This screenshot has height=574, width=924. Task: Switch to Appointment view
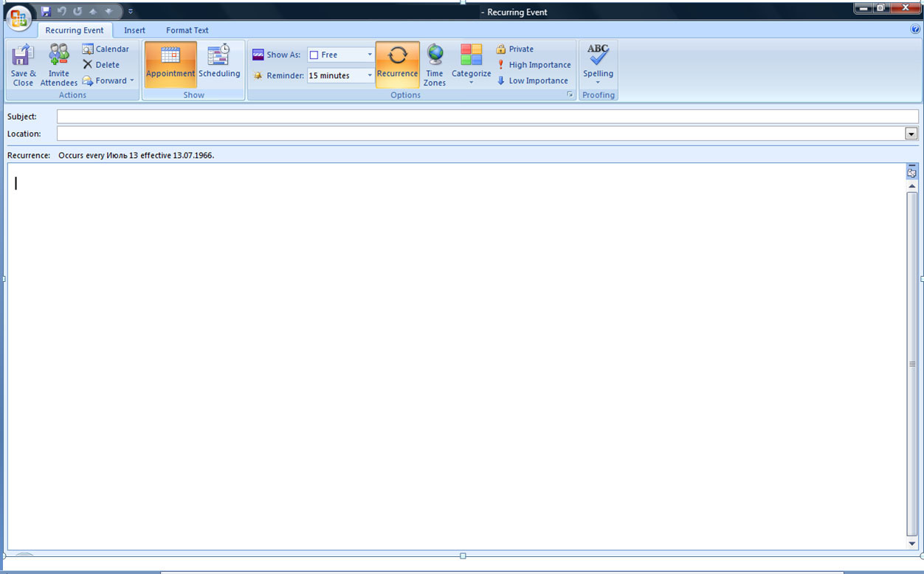[170, 65]
